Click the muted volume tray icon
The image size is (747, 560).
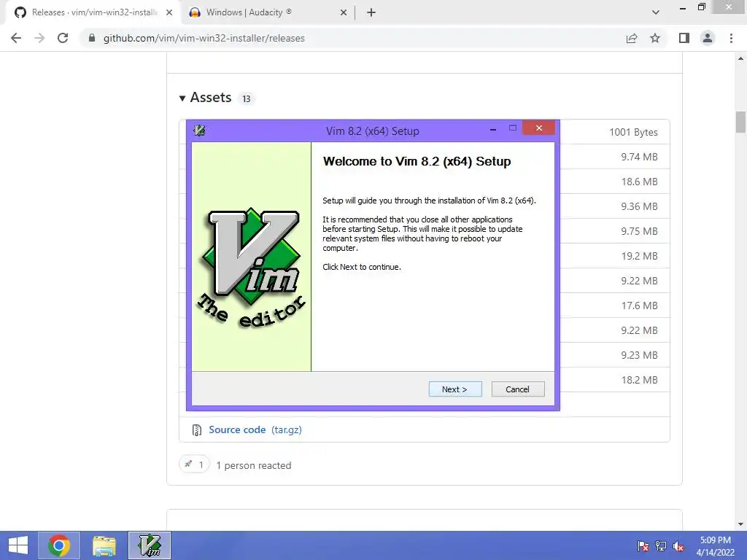(678, 546)
